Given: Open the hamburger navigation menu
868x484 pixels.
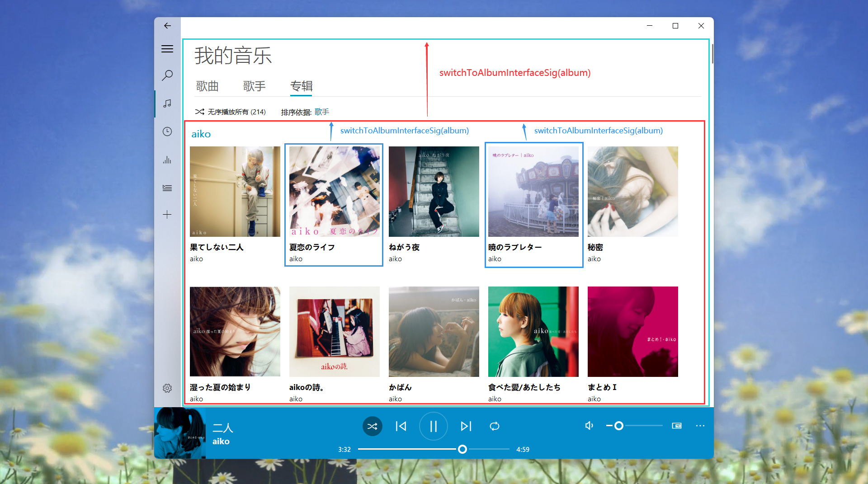Looking at the screenshot, I should coord(167,49).
